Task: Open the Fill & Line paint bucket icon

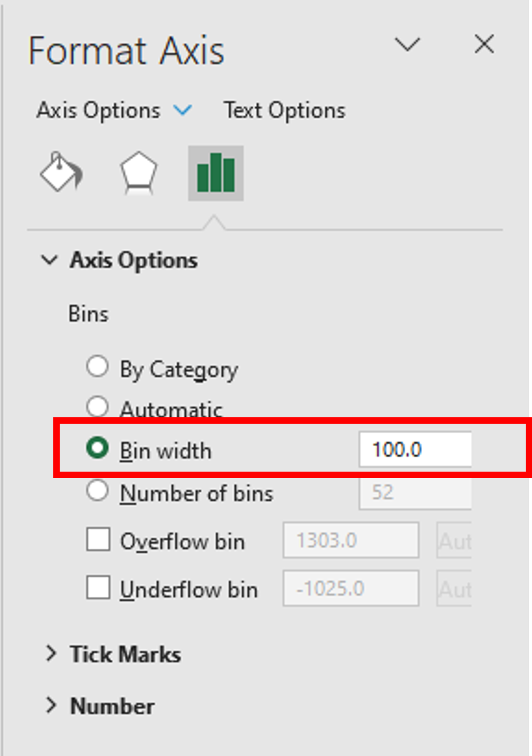Action: click(61, 172)
